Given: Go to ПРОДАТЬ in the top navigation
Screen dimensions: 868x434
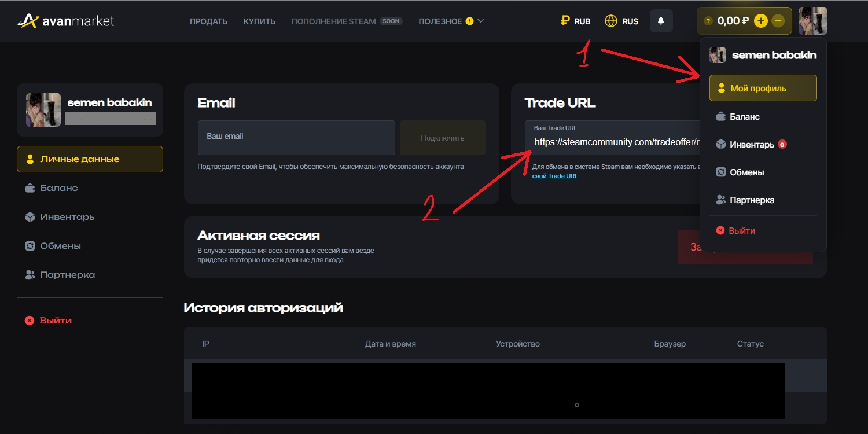Looking at the screenshot, I should [x=208, y=21].
